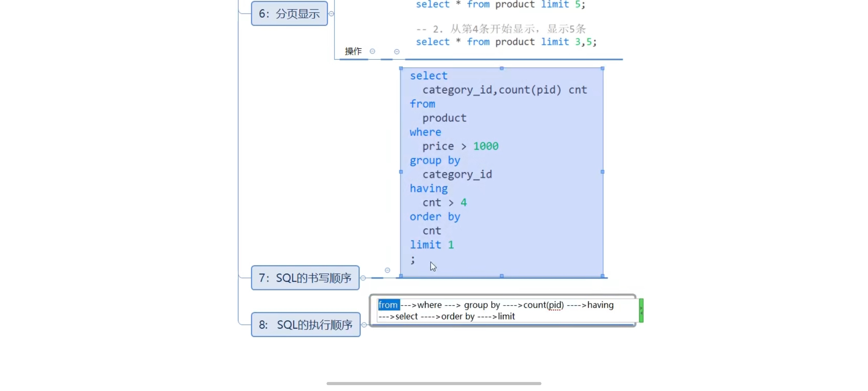This screenshot has width=868, height=391.
Task: Click left-middle resize handle of SQL image
Action: coord(401,172)
